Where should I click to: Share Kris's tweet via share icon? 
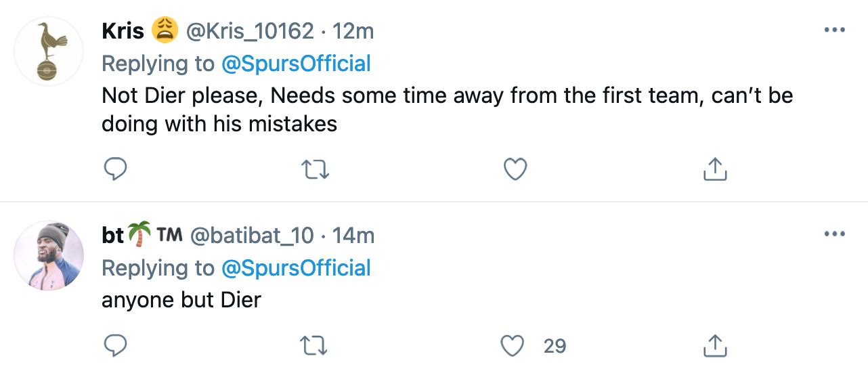click(715, 169)
